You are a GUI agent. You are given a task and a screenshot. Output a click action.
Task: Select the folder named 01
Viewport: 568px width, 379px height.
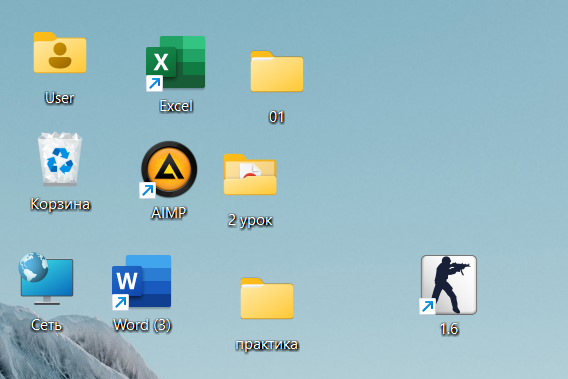tap(277, 71)
